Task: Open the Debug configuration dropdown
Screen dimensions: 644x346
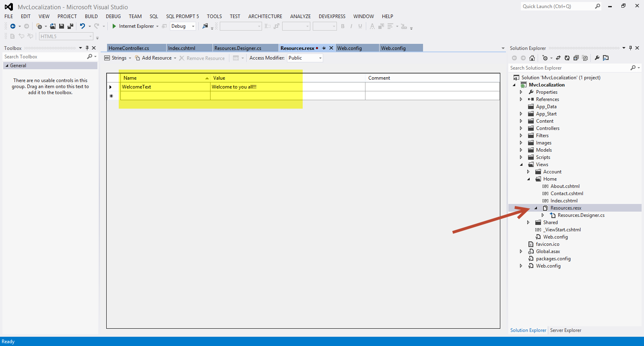Action: pos(193,27)
